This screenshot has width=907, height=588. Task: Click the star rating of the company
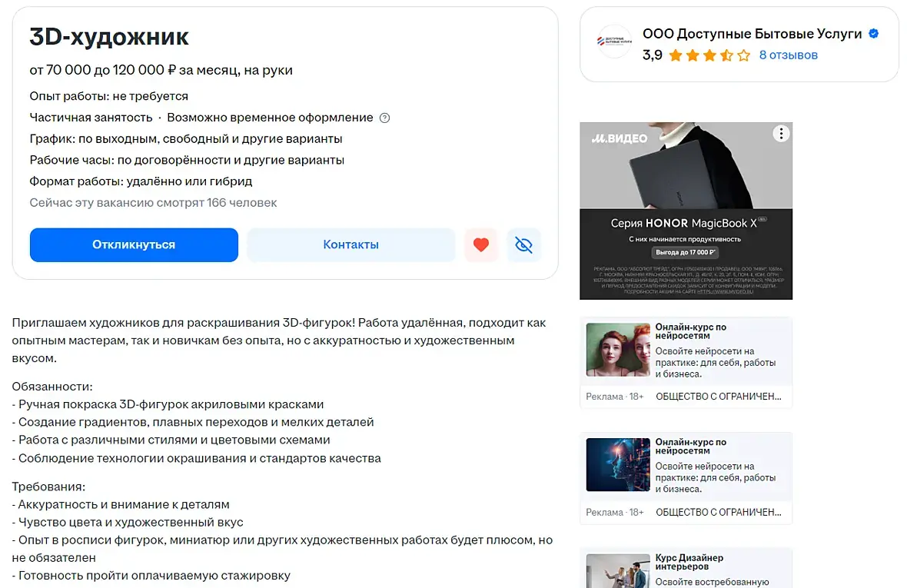[709, 55]
